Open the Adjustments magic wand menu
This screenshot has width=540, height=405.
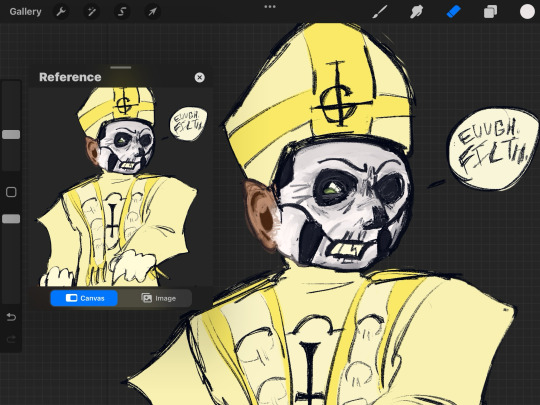91,12
